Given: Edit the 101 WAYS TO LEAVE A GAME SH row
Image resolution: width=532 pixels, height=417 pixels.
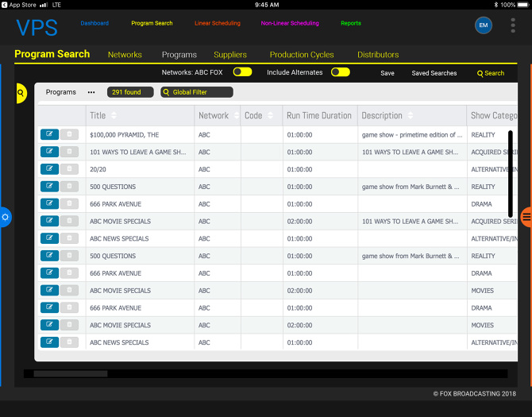Looking at the screenshot, I should click(49, 152).
